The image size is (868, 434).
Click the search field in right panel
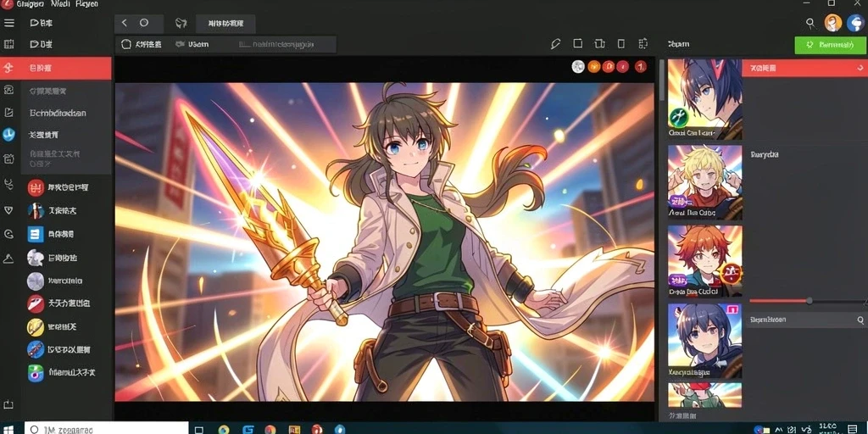(805, 320)
